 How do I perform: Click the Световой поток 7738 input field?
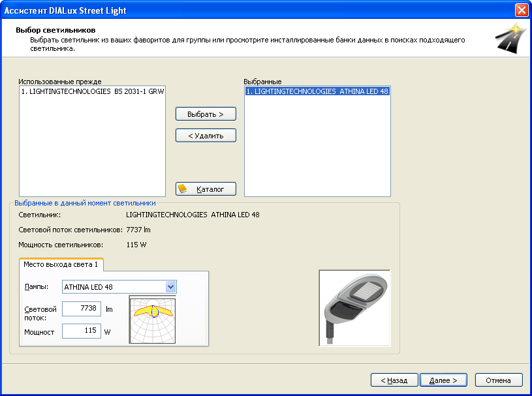(82, 309)
